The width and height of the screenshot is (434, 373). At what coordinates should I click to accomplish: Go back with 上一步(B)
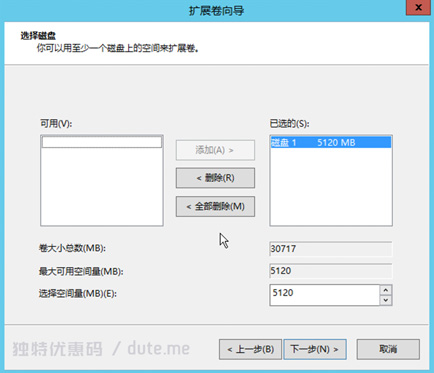tap(250, 349)
